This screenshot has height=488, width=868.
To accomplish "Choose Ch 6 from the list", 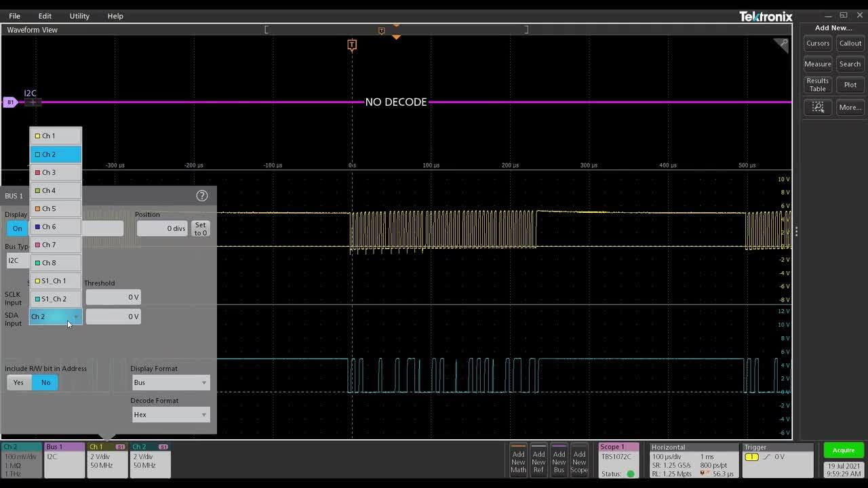I will click(x=56, y=226).
